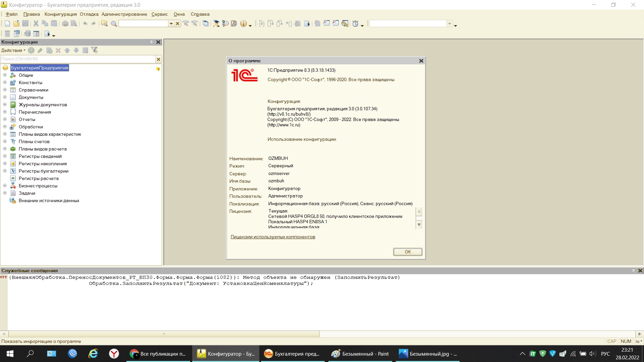Expand the Регистры сведений tree node

coord(5,156)
